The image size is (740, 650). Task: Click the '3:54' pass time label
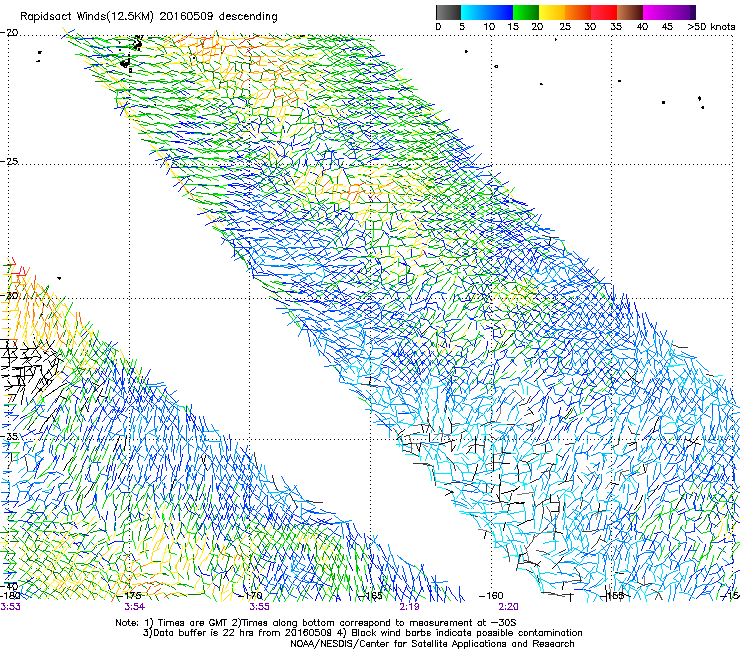coord(135,607)
